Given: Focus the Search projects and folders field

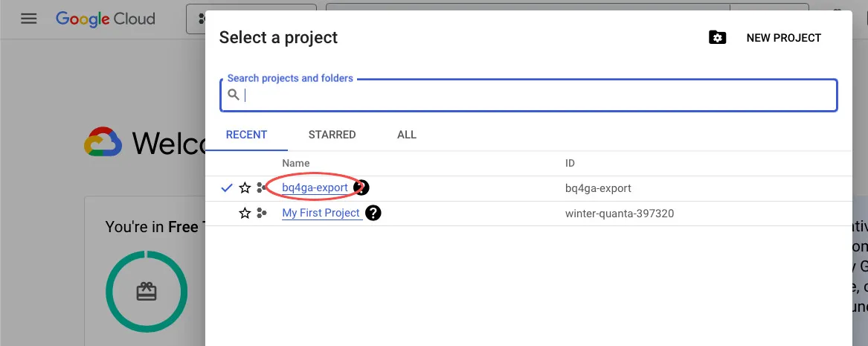Looking at the screenshot, I should (x=536, y=95).
